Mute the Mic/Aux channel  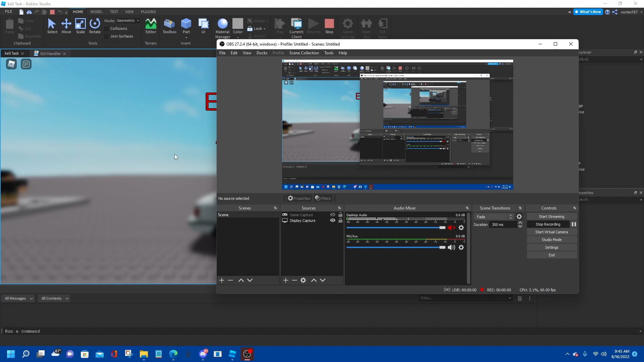pyautogui.click(x=451, y=247)
